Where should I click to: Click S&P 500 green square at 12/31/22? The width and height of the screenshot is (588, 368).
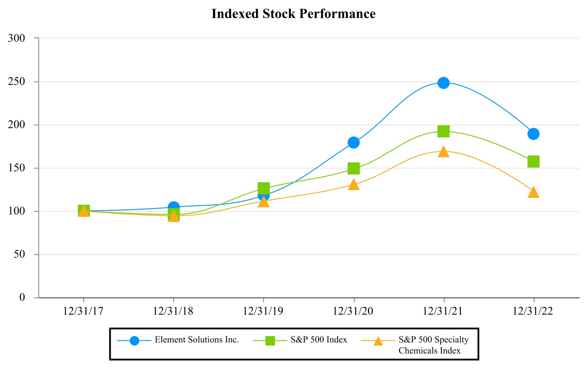[x=533, y=162]
